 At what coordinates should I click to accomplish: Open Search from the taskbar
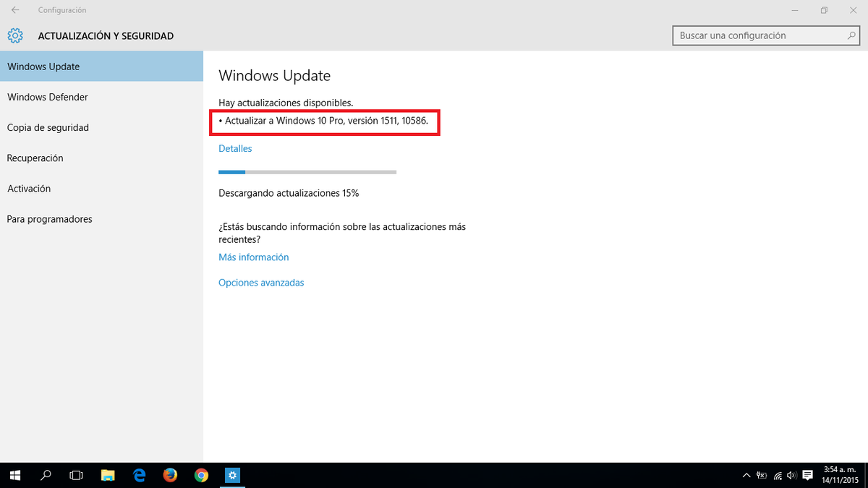[45, 475]
